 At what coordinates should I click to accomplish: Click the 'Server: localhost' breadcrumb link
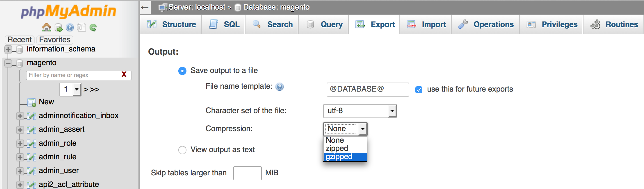point(197,7)
